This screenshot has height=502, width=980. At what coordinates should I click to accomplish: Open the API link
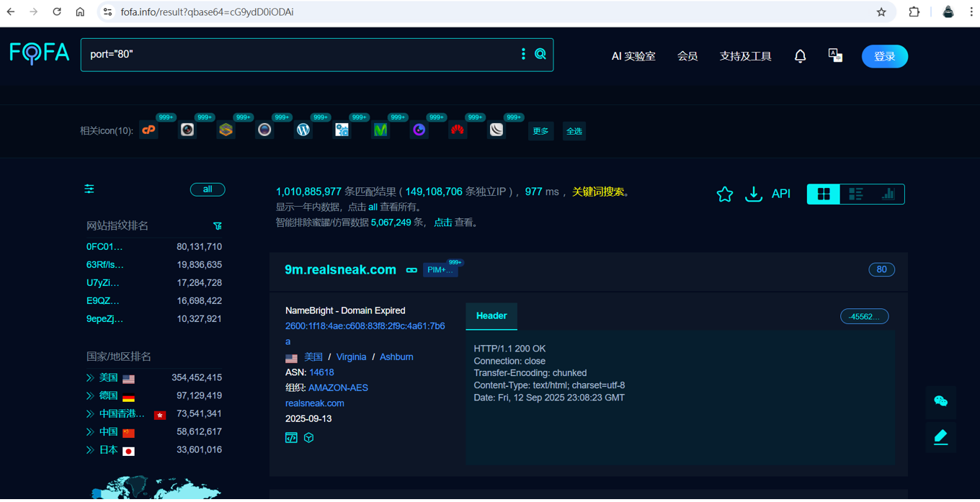(781, 194)
